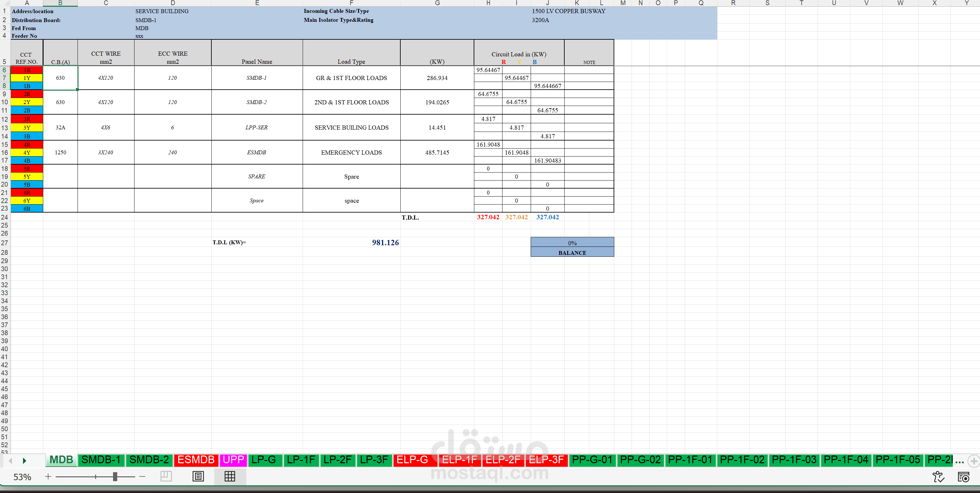Click the T.D.L (KW)= label cell
This screenshot has height=493, width=980.
coord(229,242)
